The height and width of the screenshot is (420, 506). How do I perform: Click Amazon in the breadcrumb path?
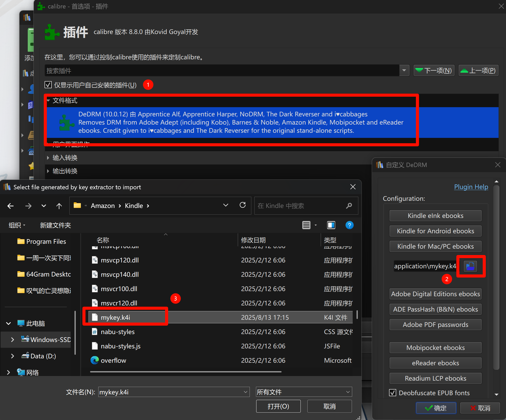coord(103,206)
